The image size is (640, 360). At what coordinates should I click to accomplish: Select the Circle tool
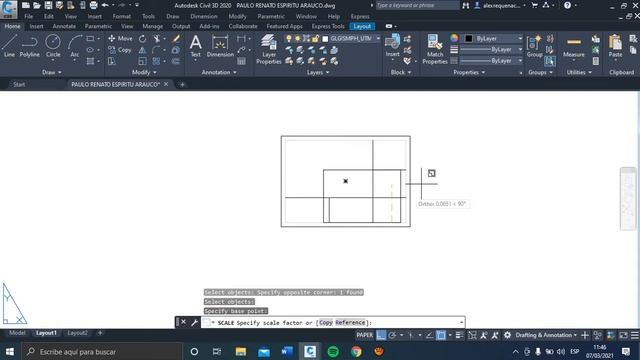coord(53,46)
